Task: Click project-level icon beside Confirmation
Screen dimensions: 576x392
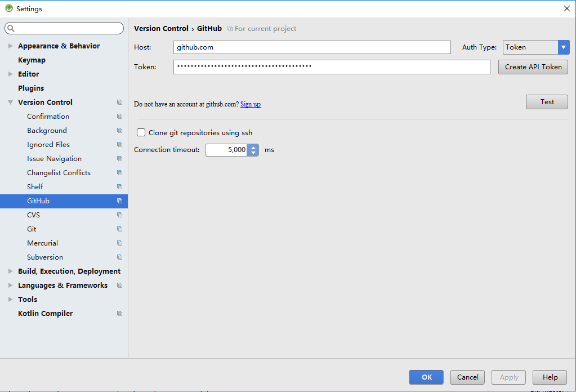Action: point(119,116)
